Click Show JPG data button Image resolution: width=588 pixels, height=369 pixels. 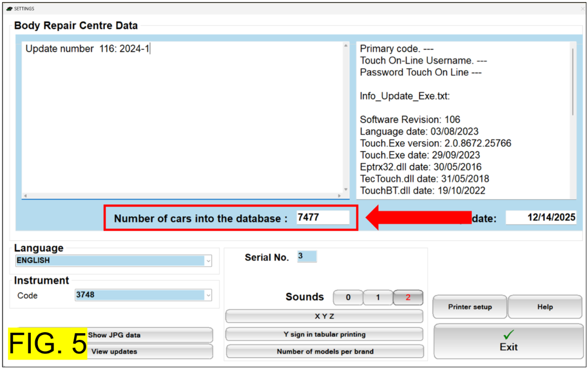click(x=150, y=335)
